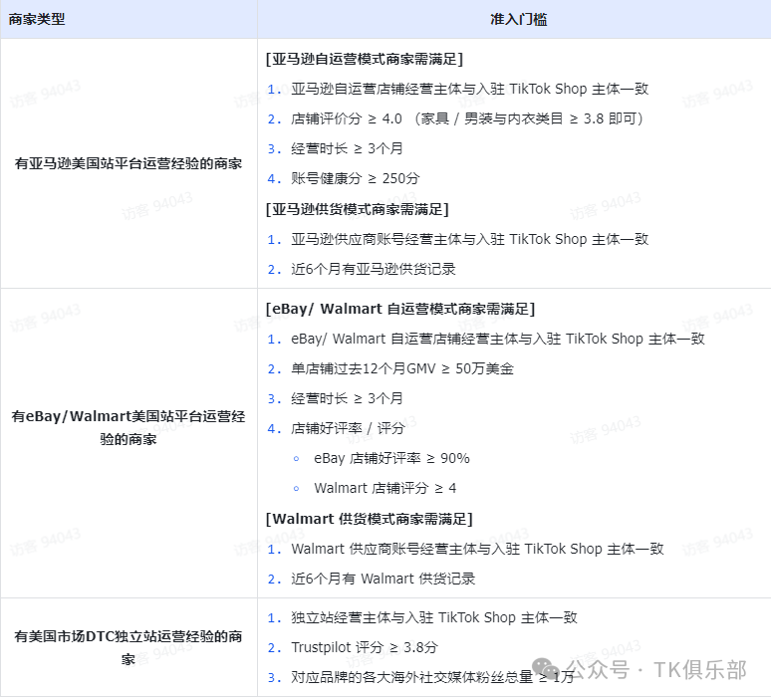Click the 店铺好评率 / 评分 list item

pos(347,428)
